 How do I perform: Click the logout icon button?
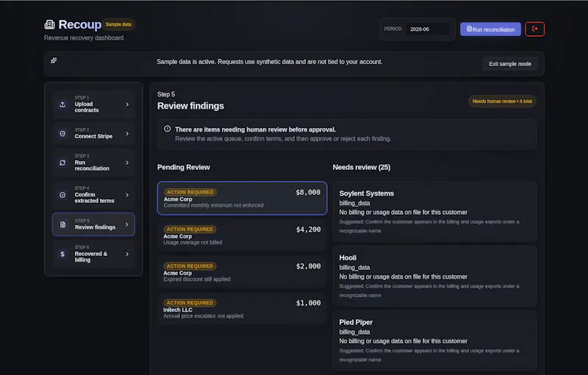pos(535,29)
